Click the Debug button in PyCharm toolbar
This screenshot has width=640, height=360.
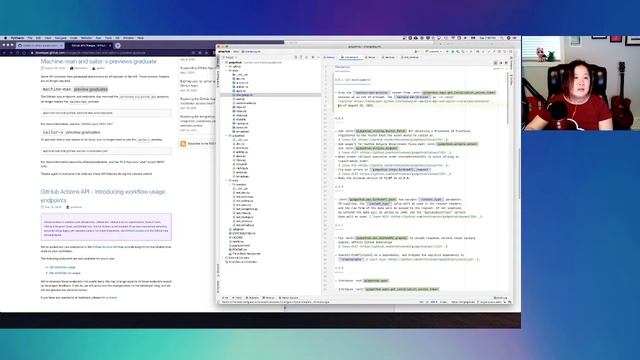point(453,52)
